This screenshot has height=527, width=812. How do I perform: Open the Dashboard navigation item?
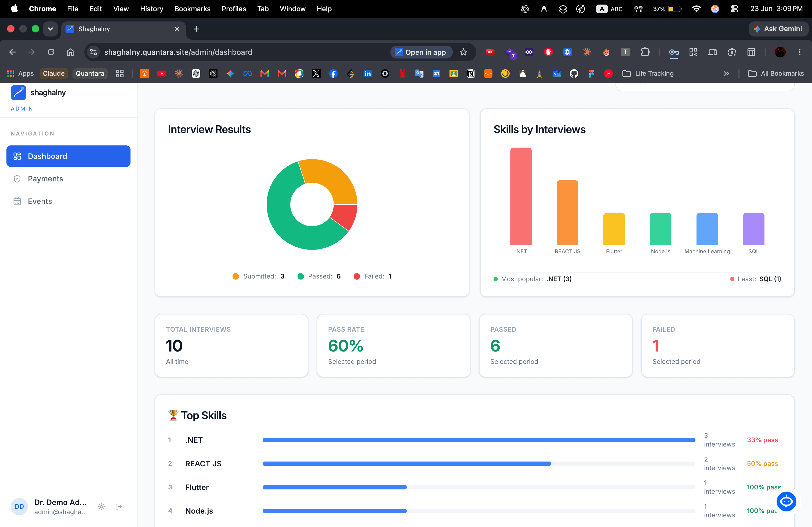68,156
